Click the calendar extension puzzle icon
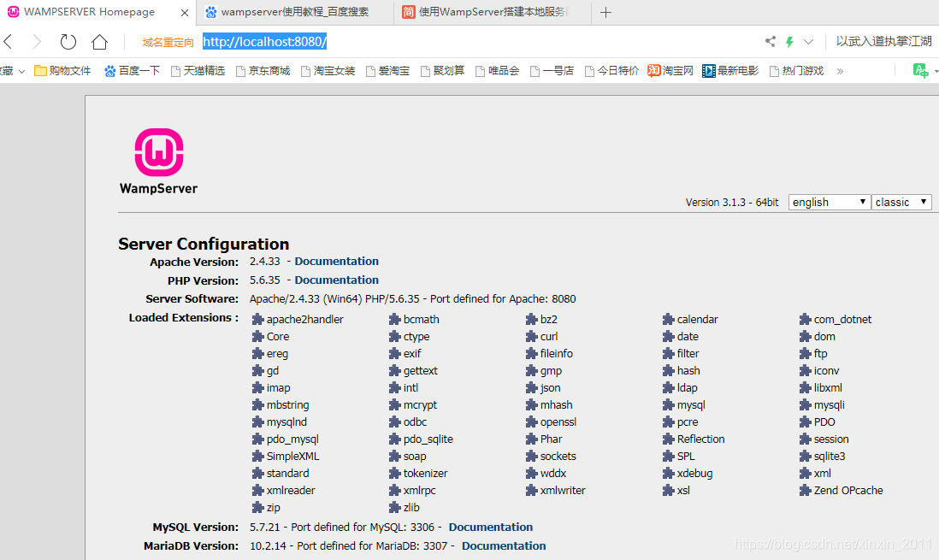Screen dimensions: 939x560 (668, 319)
